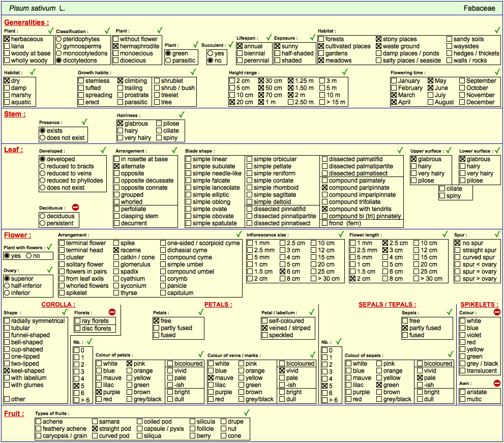The image size is (504, 443).
Task: Check the opposite leaf arrangement box
Action: [x=116, y=173]
